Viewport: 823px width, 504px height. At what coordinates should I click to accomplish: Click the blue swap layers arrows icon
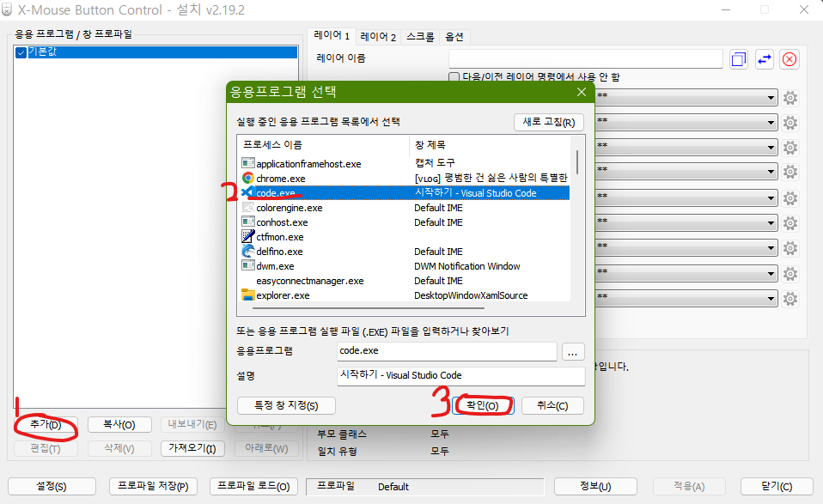pos(765,59)
